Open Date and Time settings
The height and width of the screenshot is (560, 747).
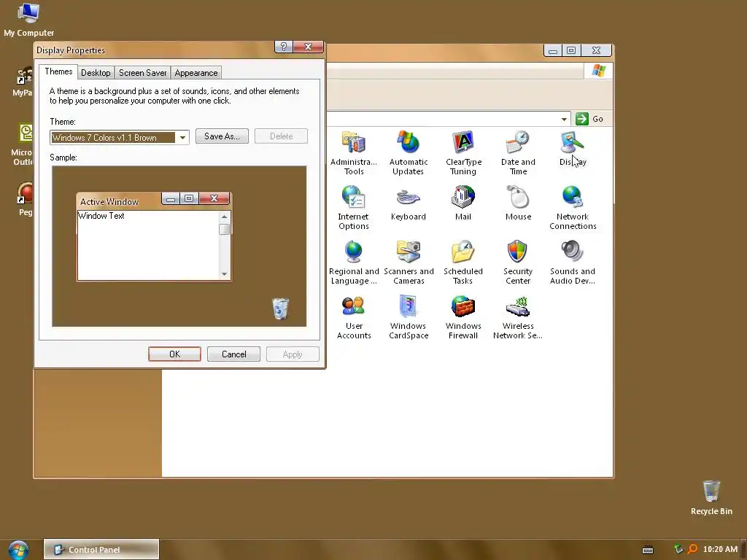[518, 152]
